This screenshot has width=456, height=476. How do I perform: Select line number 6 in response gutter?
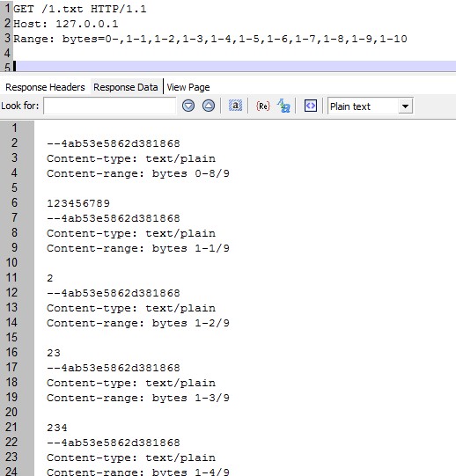click(x=14, y=202)
